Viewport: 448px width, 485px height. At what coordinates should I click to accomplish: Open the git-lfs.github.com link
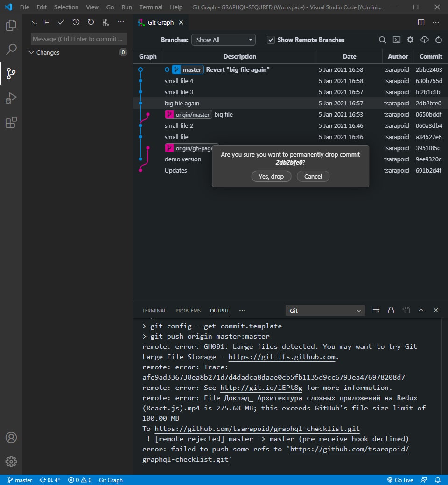[x=282, y=357]
